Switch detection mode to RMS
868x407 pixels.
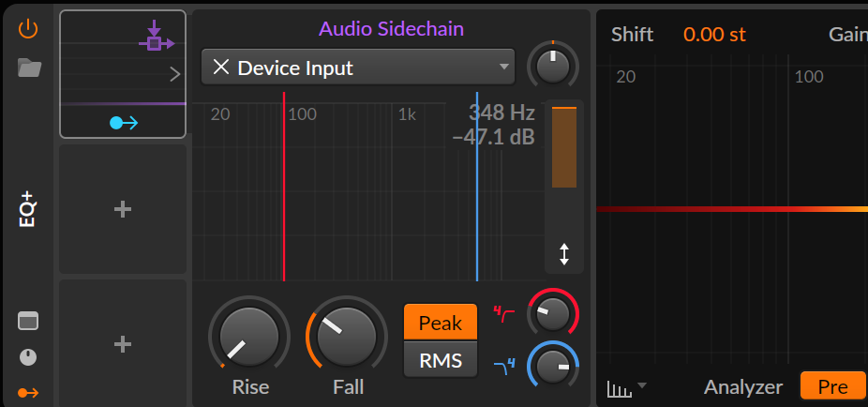point(441,359)
